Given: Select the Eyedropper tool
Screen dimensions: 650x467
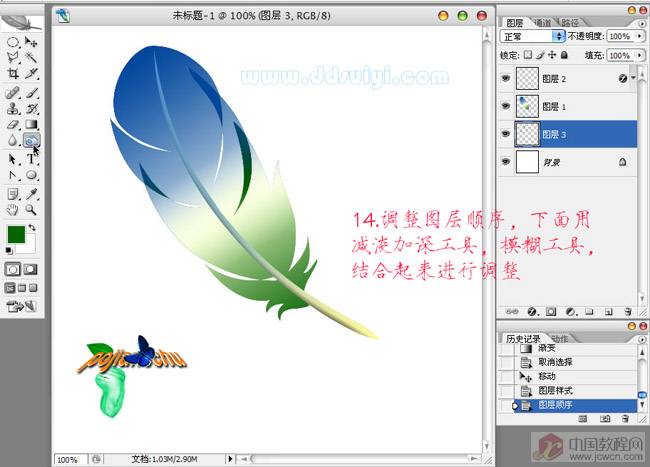Looking at the screenshot, I should 31,194.
